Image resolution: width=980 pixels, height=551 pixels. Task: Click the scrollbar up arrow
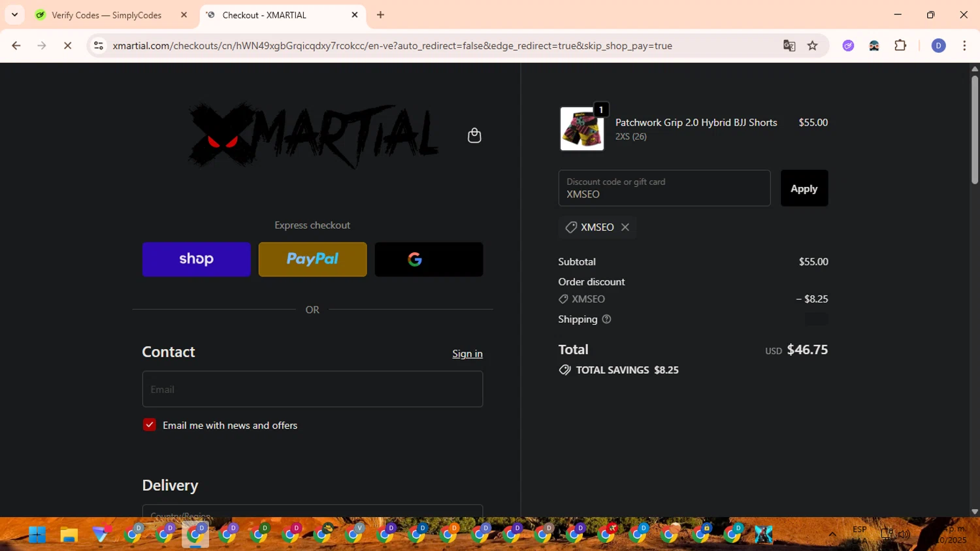click(x=975, y=69)
